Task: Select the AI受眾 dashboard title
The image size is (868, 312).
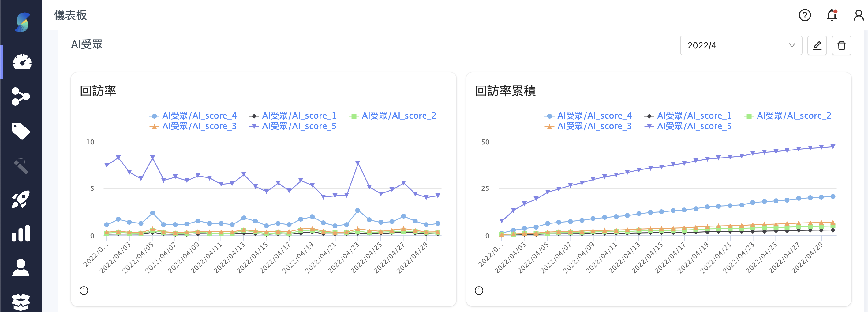Action: 87,44
